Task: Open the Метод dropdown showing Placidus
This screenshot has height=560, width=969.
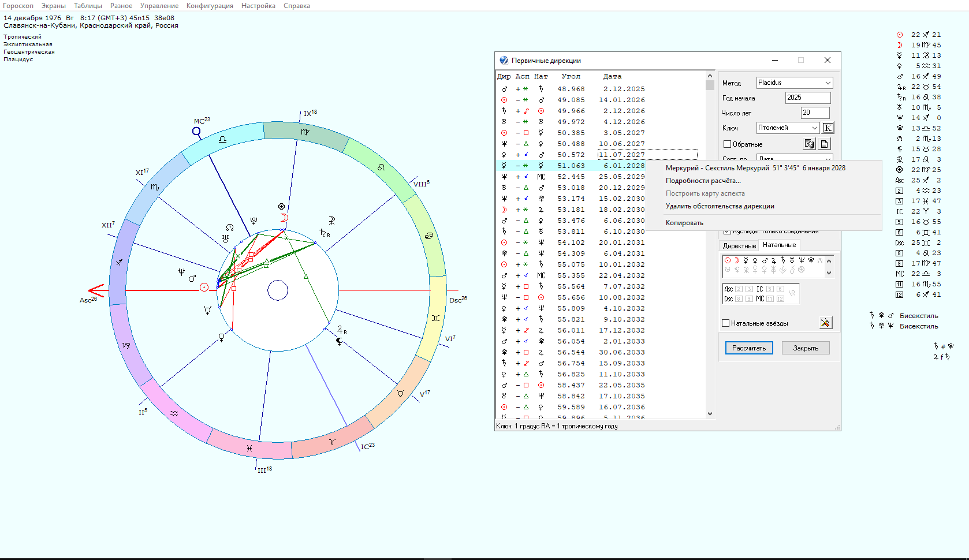Action: (794, 83)
